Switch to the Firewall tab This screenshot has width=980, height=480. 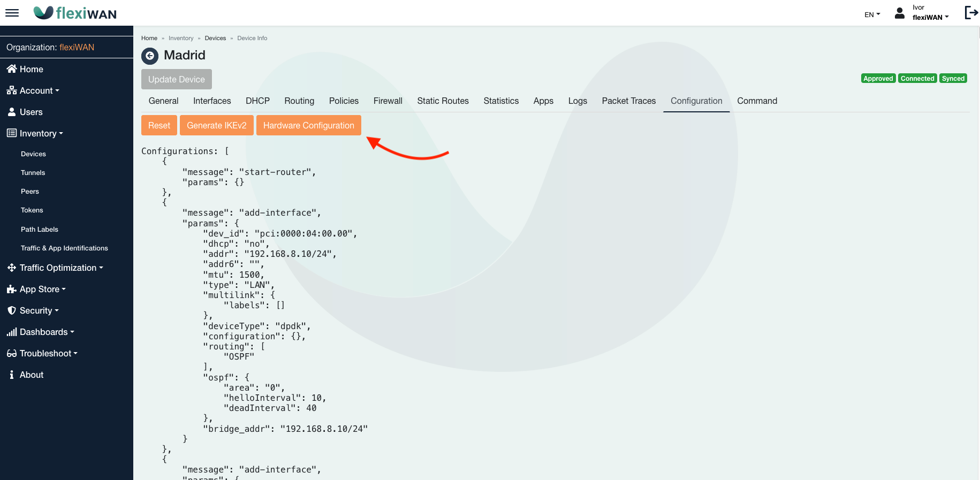[388, 101]
